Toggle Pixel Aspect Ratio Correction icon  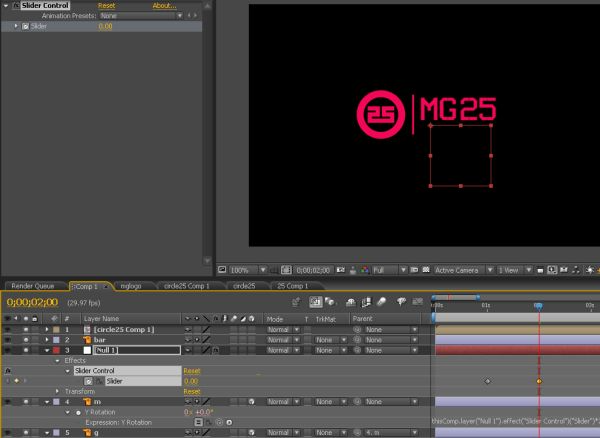click(x=540, y=270)
